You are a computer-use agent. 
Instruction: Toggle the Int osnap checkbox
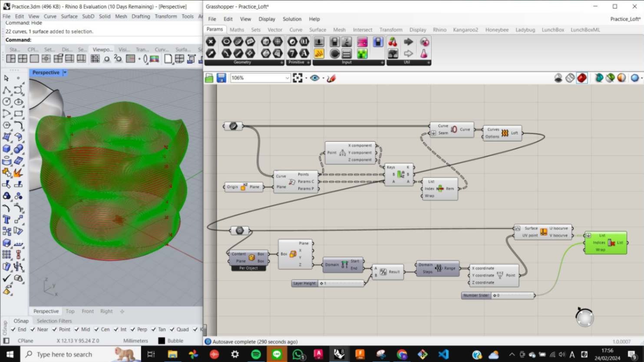[x=116, y=329]
